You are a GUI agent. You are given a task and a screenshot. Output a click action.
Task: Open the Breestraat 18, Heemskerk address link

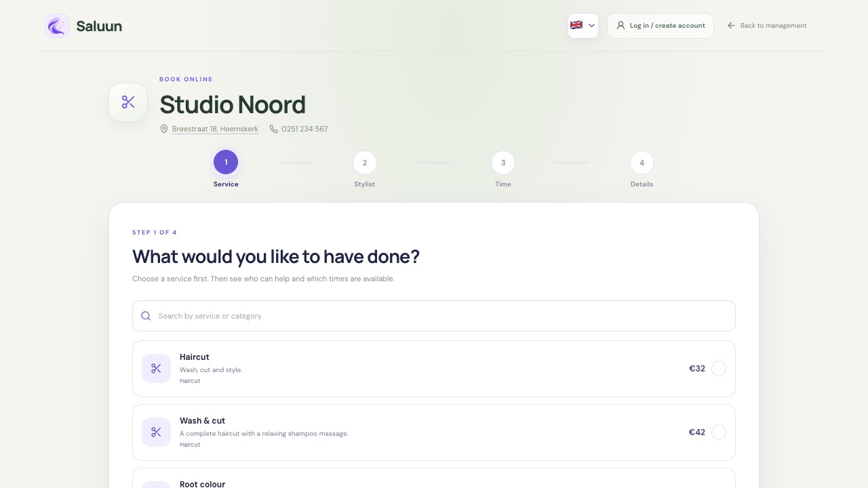click(215, 129)
